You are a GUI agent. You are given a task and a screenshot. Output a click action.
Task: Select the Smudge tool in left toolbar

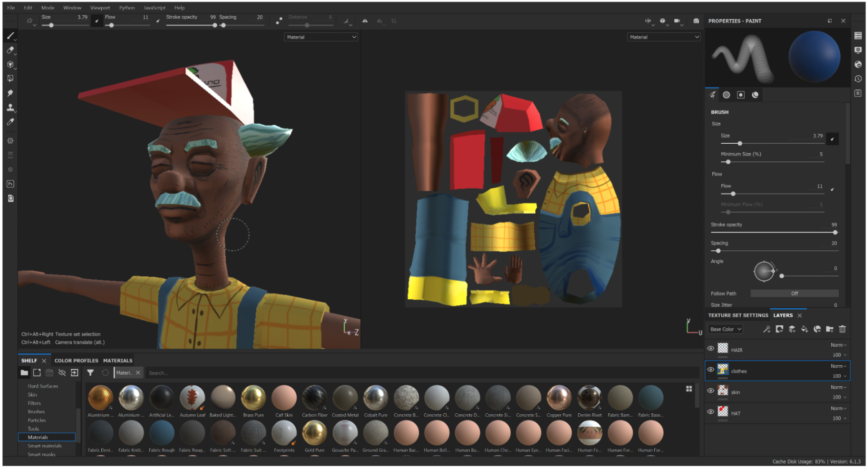(x=10, y=93)
